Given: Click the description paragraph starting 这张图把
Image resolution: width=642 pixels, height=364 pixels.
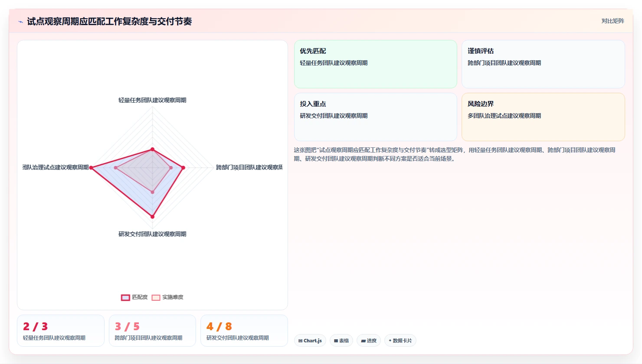Looking at the screenshot, I should 455,154.
